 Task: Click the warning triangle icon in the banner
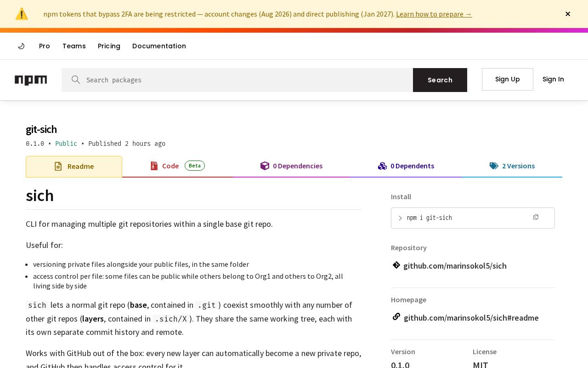point(22,14)
